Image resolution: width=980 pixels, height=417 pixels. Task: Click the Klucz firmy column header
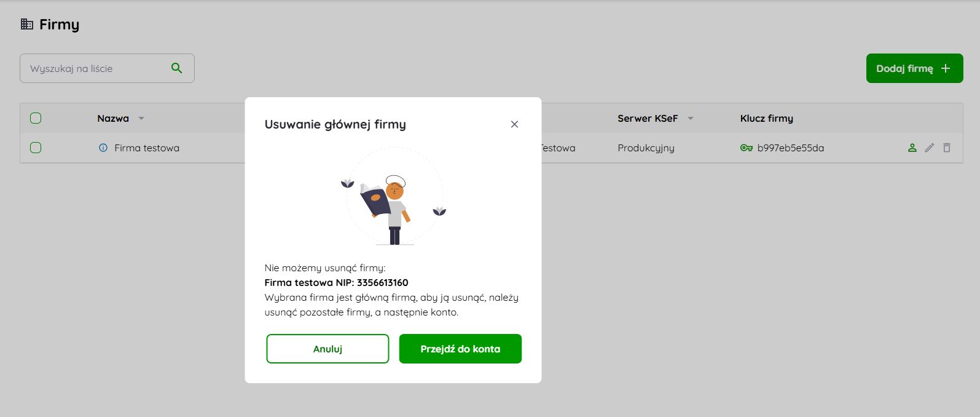pyautogui.click(x=766, y=118)
